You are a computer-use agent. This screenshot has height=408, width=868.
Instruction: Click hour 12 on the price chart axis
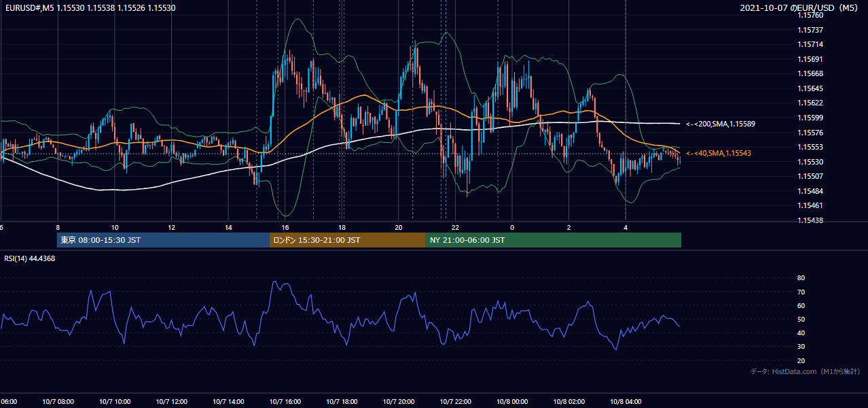click(x=172, y=228)
